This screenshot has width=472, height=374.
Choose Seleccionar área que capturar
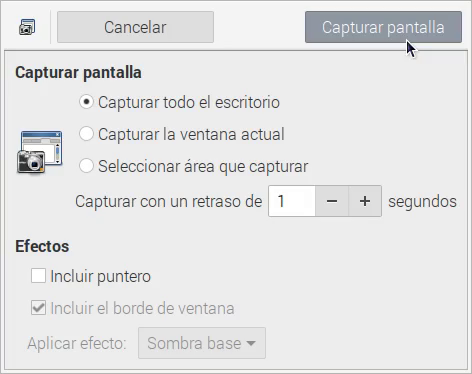86,166
